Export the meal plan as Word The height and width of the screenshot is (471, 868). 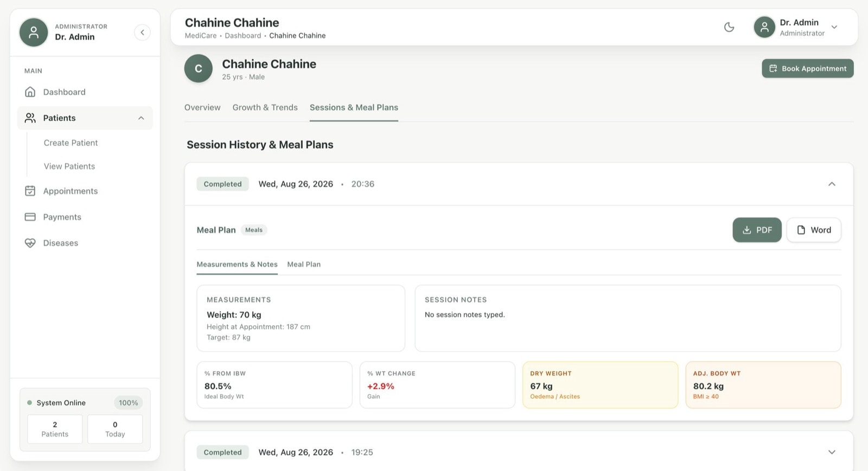pyautogui.click(x=814, y=230)
